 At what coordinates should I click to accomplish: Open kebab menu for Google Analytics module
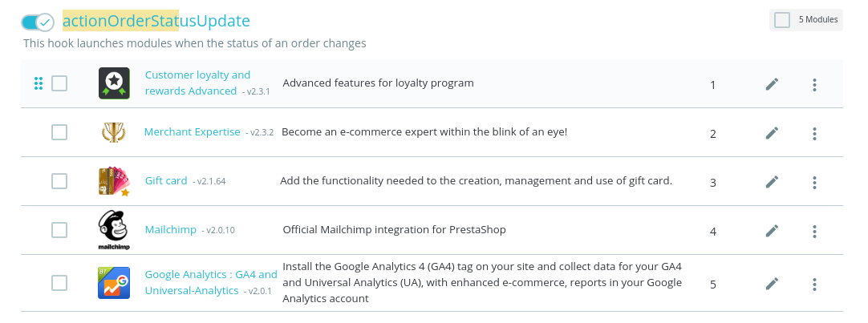click(814, 284)
